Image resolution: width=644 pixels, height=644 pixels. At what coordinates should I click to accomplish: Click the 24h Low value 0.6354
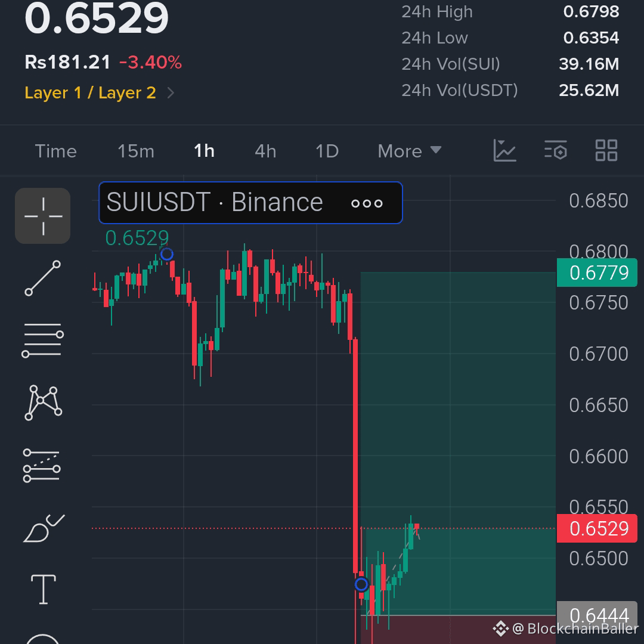591,38
